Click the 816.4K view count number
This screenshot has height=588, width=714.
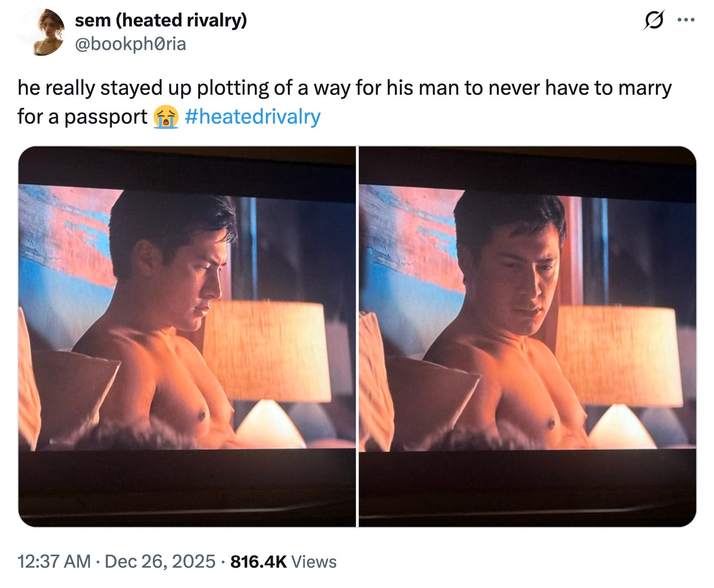tap(259, 562)
